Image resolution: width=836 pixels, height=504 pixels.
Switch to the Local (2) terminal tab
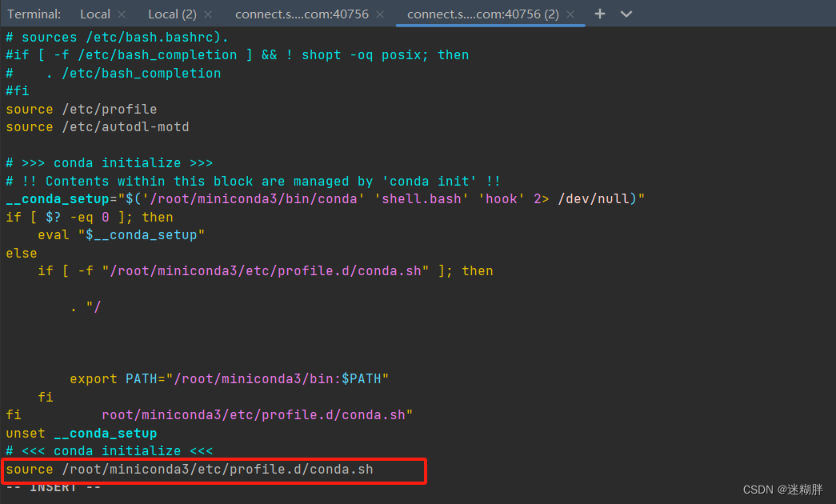[x=172, y=14]
